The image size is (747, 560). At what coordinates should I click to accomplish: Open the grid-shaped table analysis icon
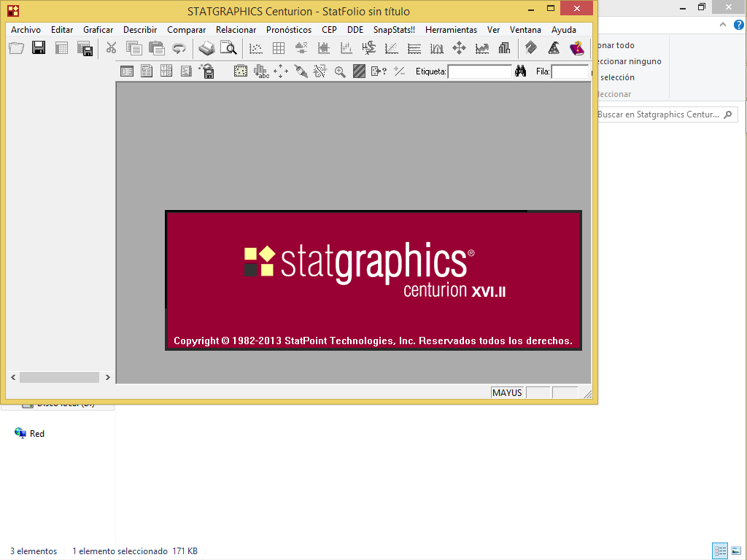(279, 48)
